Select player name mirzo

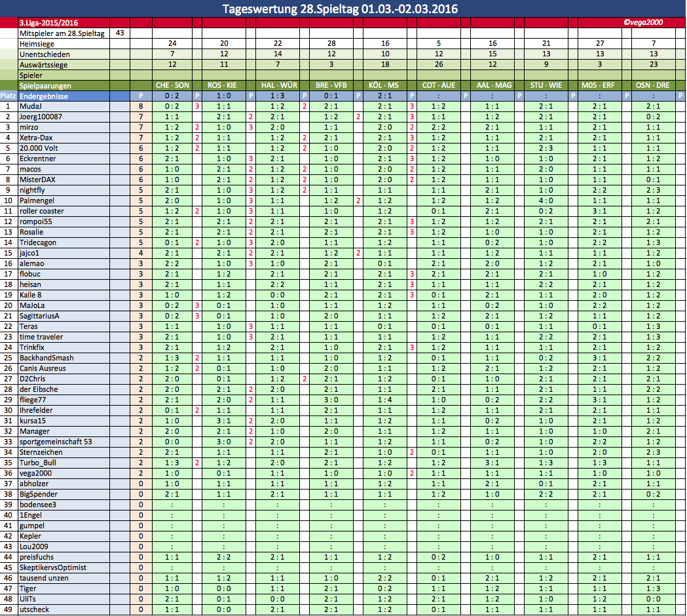pos(29,128)
